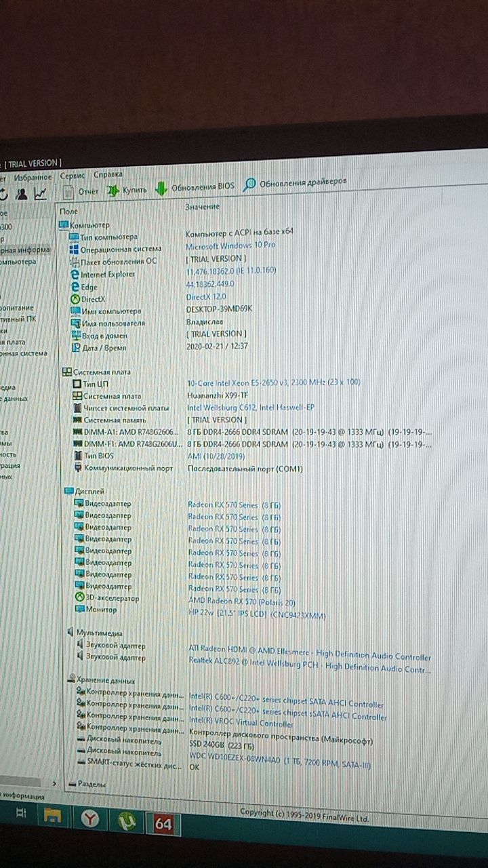This screenshot has height=868, width=488.
Task: Open the Сервис menu
Action: click(73, 176)
